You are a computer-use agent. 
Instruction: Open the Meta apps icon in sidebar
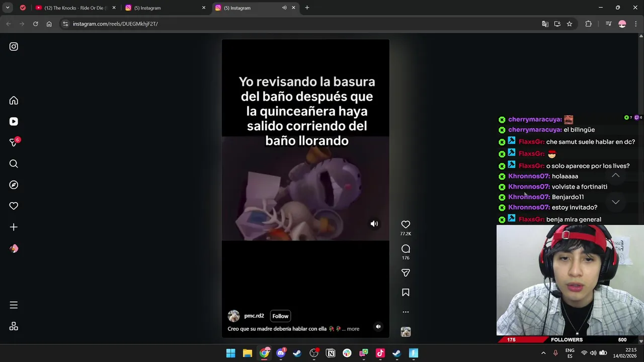14,326
